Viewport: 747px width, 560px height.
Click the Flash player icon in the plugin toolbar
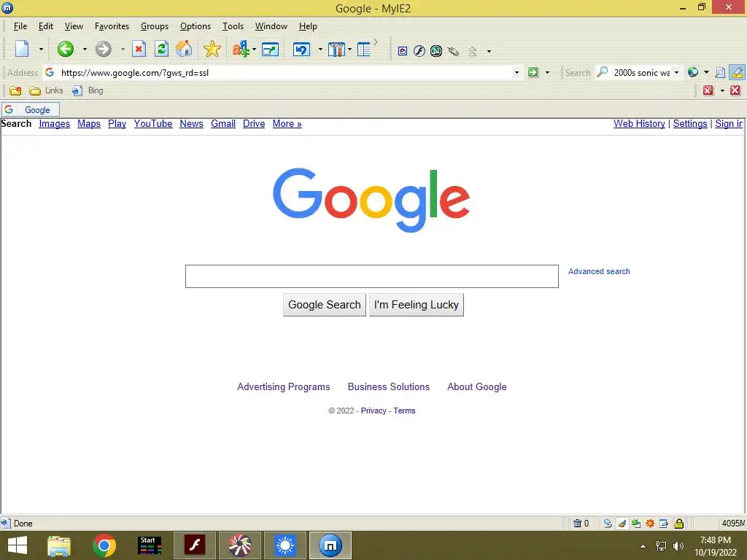419,51
